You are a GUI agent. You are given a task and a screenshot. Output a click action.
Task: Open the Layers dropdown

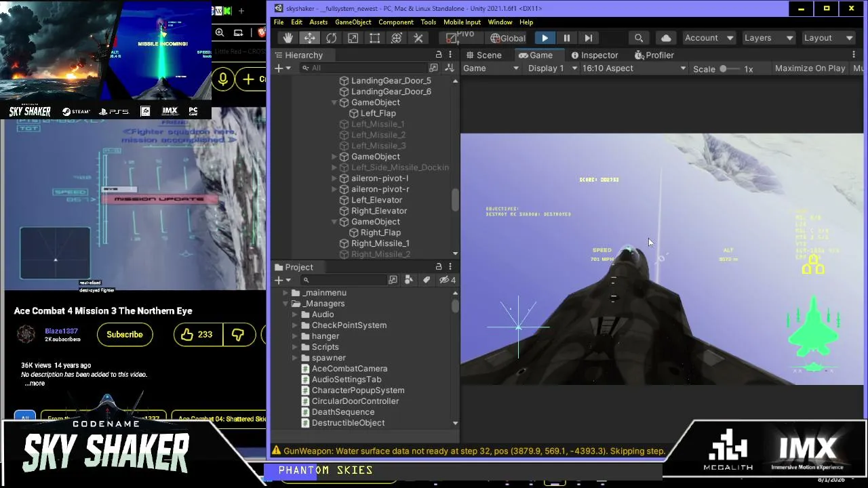pos(768,38)
